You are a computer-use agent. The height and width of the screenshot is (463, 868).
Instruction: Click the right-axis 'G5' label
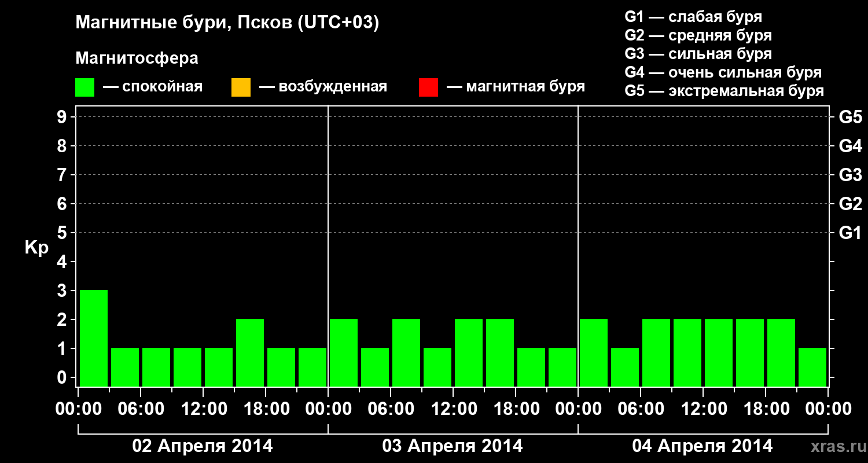pos(850,117)
